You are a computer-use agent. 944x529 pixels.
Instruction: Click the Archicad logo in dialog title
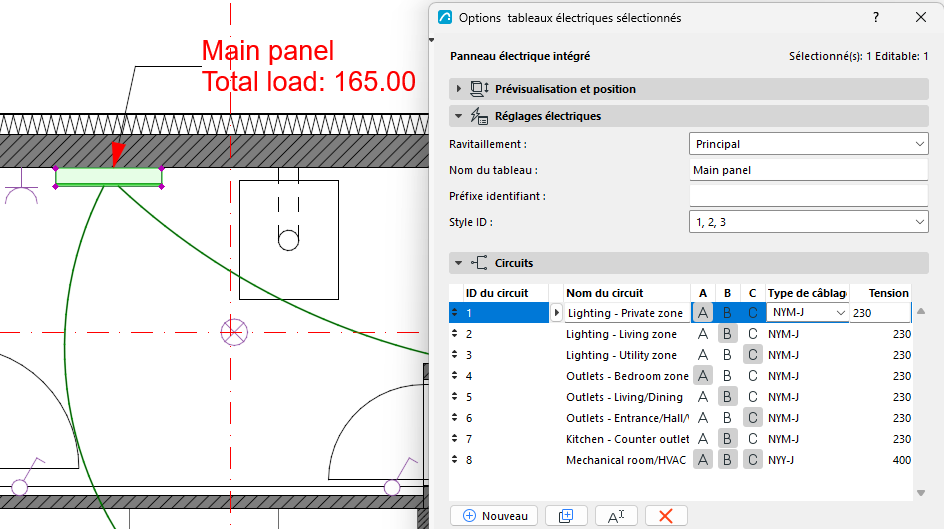coord(445,17)
